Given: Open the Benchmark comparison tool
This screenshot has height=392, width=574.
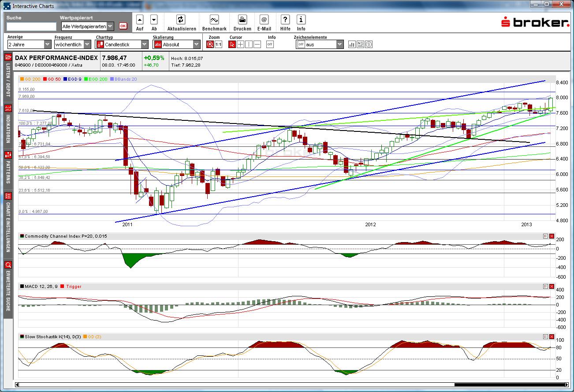Looking at the screenshot, I should 214,19.
